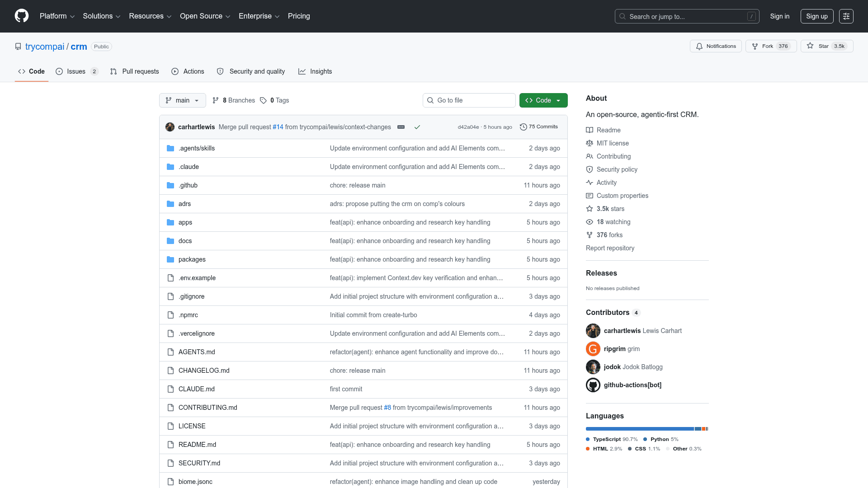868x488 pixels.
Task: Click the repository icon before trycompai
Action: (18, 47)
